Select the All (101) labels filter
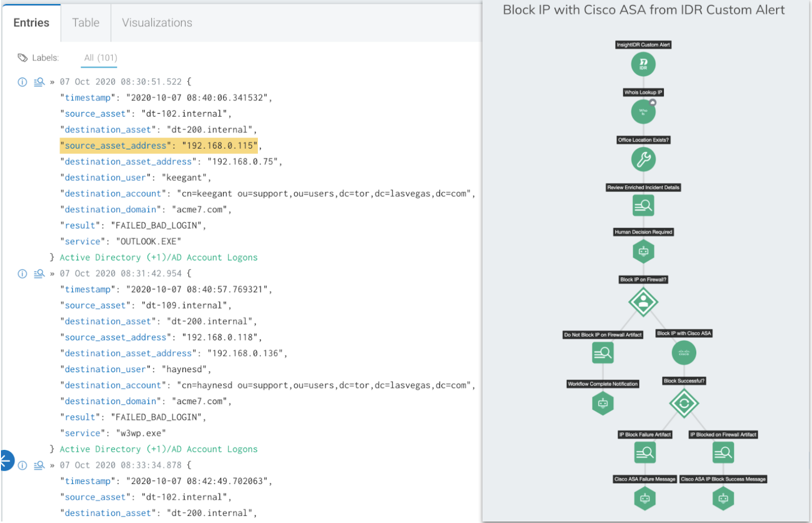 pos(100,58)
